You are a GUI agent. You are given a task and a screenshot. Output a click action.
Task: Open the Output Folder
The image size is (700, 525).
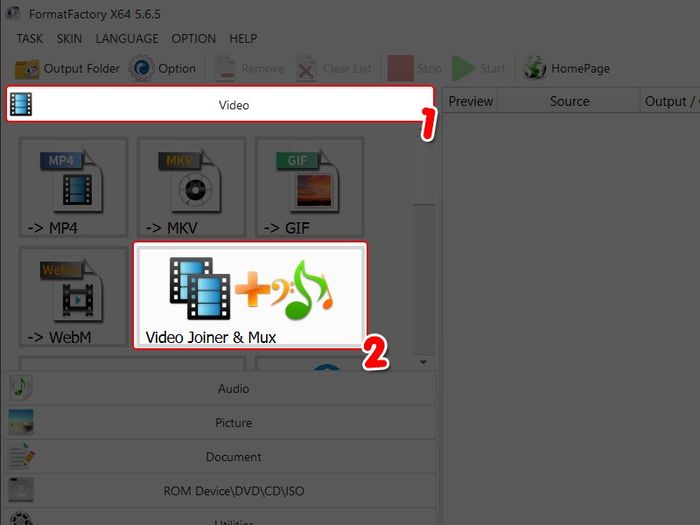[67, 69]
